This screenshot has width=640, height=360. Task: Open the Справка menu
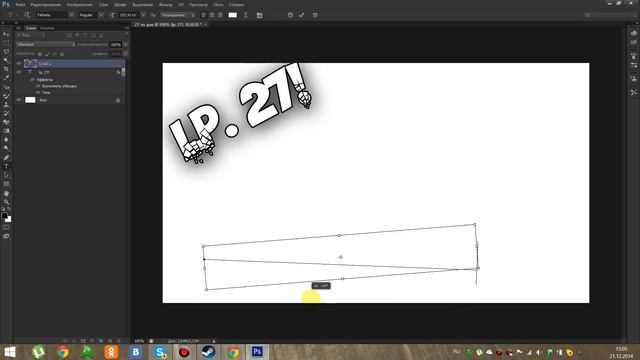(236, 5)
